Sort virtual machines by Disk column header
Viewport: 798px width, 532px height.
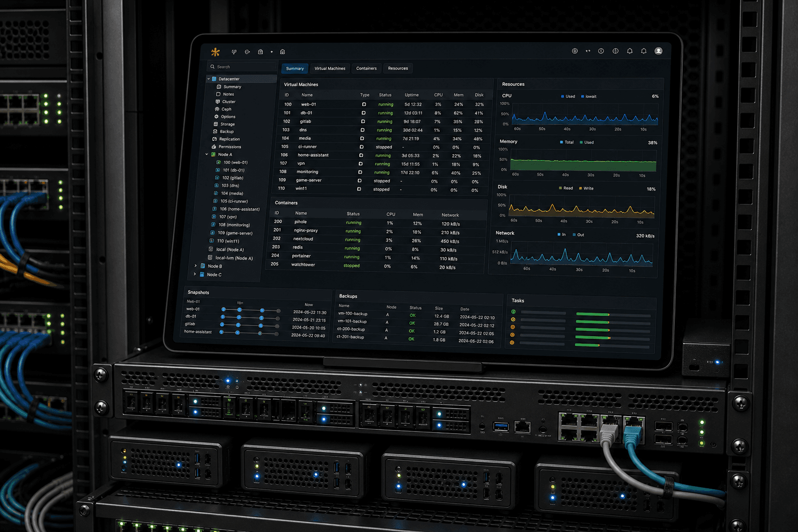[x=479, y=95]
